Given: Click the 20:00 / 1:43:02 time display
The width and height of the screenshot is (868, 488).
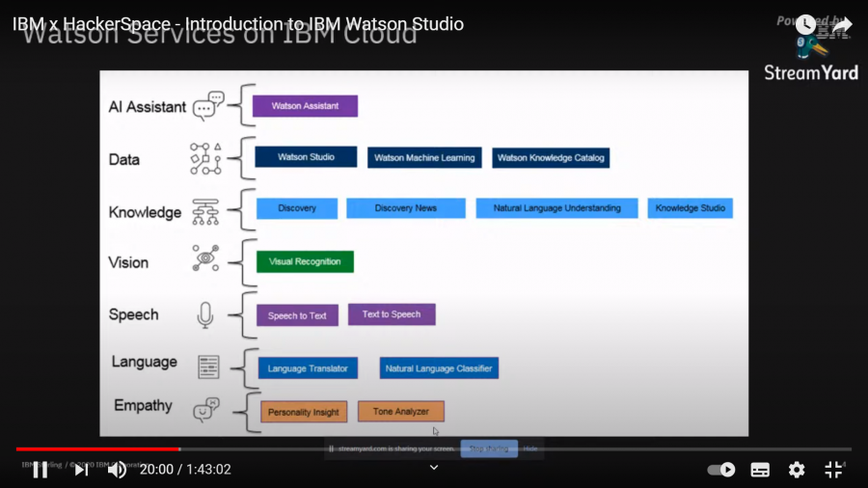Looking at the screenshot, I should pos(186,470).
